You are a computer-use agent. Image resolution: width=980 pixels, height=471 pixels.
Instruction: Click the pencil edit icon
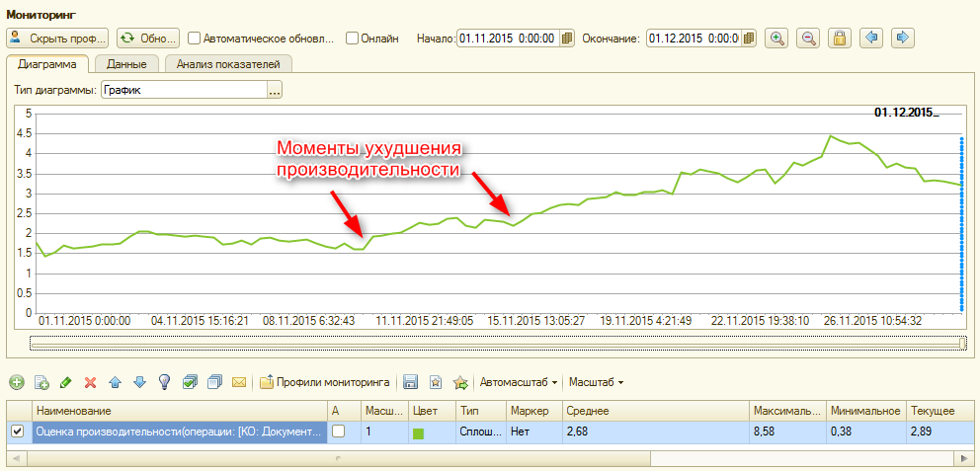coord(66,382)
